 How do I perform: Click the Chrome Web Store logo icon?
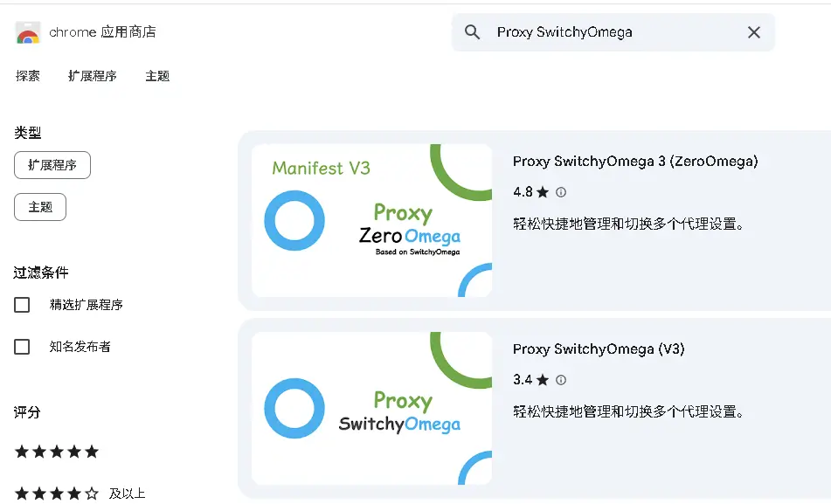(x=28, y=33)
